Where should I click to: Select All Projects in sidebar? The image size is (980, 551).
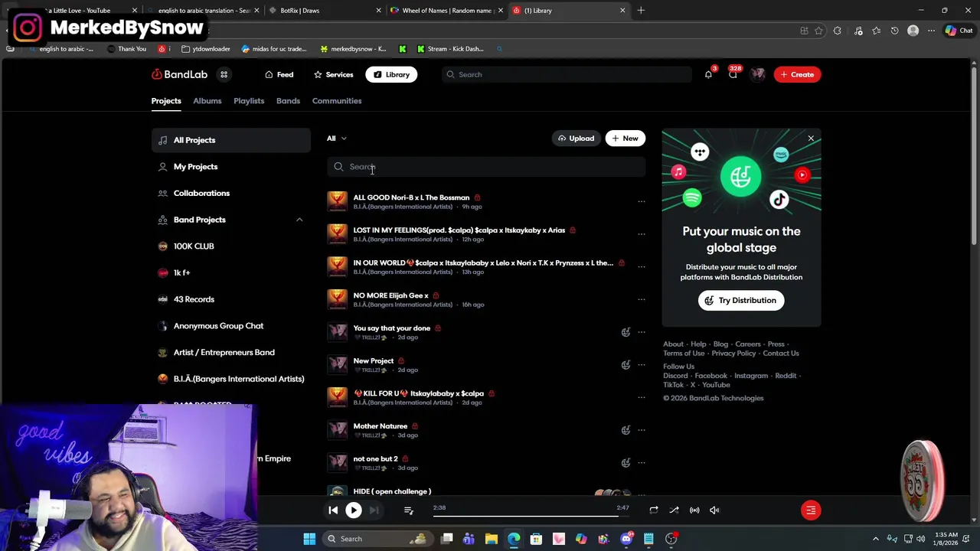pos(230,140)
